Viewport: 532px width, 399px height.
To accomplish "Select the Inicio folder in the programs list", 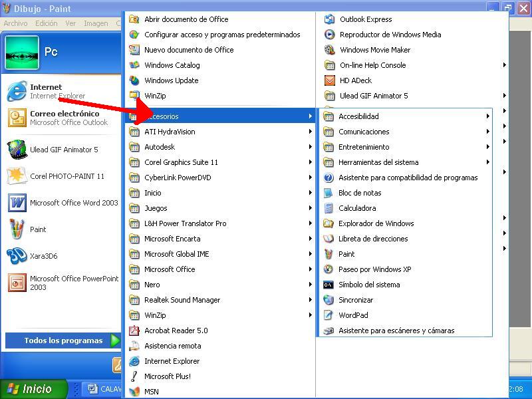I will (220, 193).
